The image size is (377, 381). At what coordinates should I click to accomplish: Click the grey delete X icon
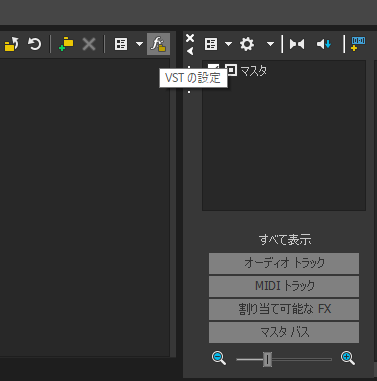click(x=89, y=44)
